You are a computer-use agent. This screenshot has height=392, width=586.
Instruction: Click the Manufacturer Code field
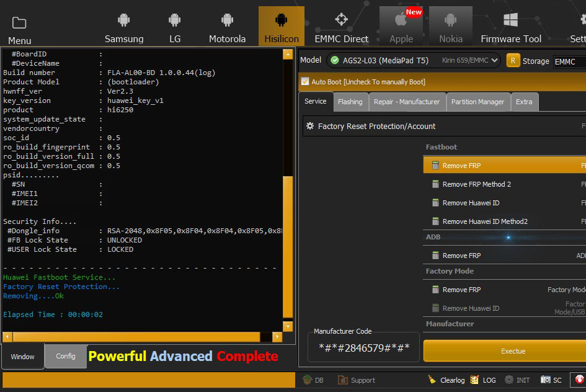[x=364, y=348]
